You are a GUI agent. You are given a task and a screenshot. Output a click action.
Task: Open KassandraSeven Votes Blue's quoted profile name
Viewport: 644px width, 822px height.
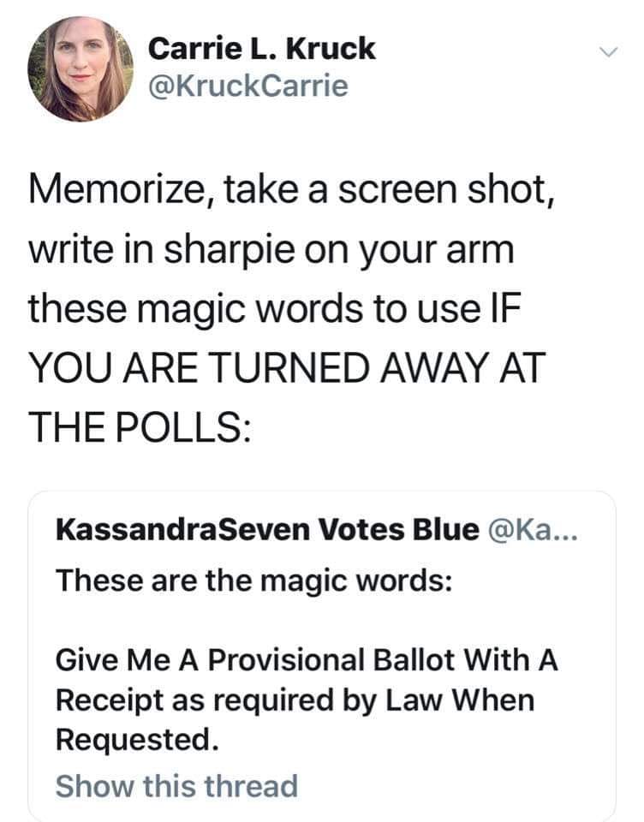[266, 531]
